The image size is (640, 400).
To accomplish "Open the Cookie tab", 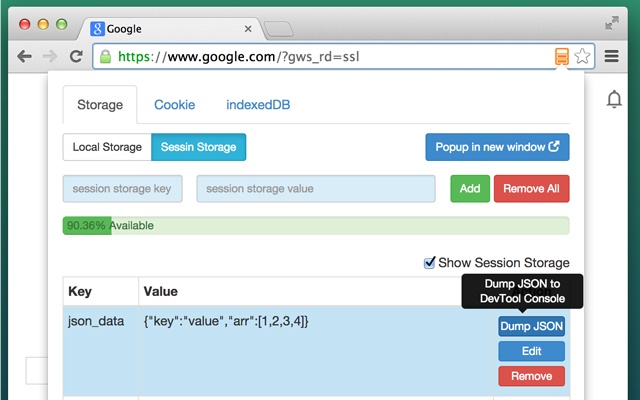I will (x=174, y=104).
